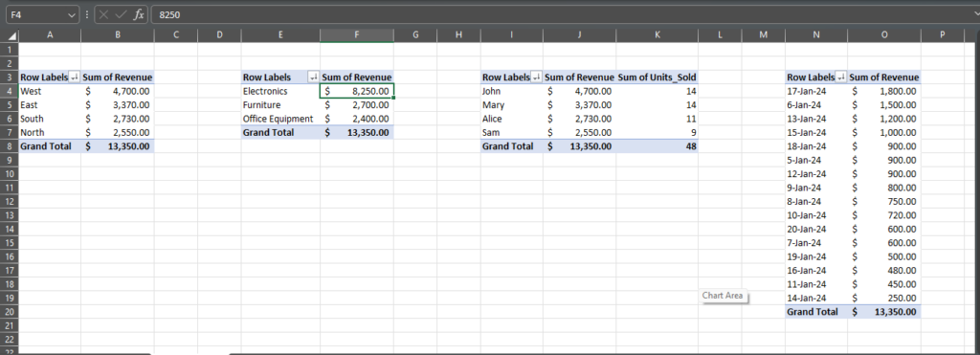Click the Sam salesperson cell
This screenshot has width=980, height=355.
(x=512, y=132)
